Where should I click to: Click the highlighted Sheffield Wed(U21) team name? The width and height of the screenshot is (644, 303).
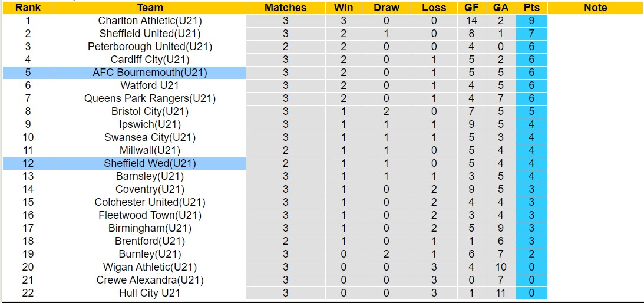[x=150, y=163]
